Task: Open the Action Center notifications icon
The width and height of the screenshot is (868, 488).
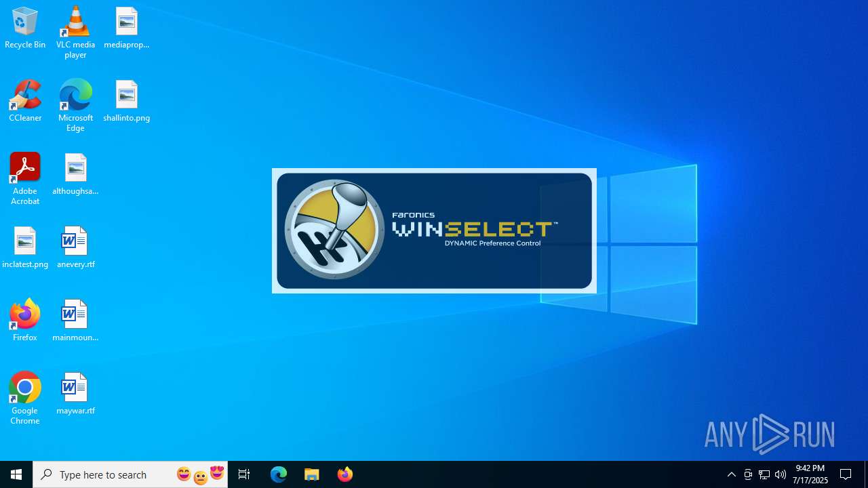Action: [846, 474]
